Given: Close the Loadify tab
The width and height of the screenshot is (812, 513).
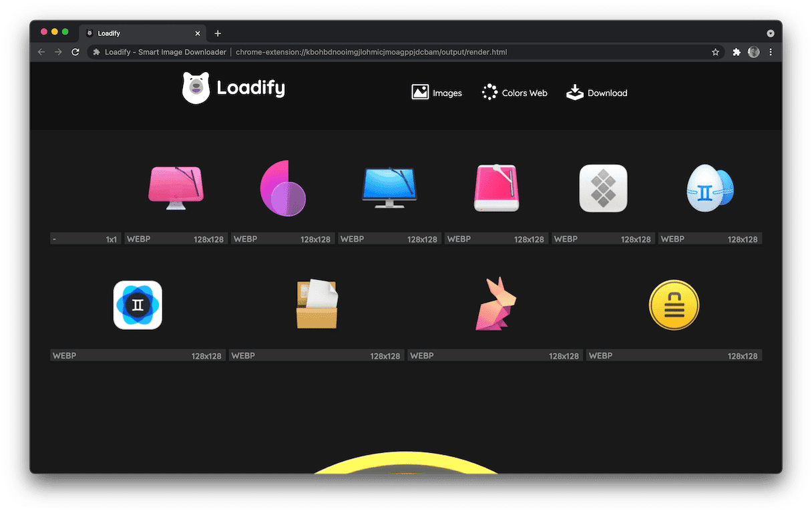Looking at the screenshot, I should [x=198, y=33].
